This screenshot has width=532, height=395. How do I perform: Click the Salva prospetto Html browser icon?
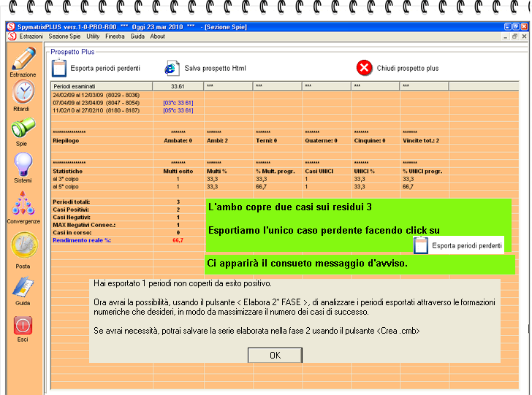[x=172, y=68]
